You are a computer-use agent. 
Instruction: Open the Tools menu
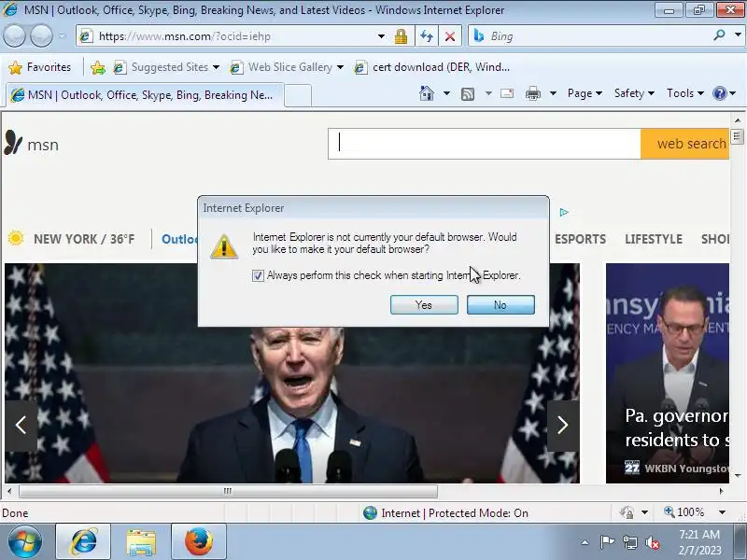tap(685, 93)
